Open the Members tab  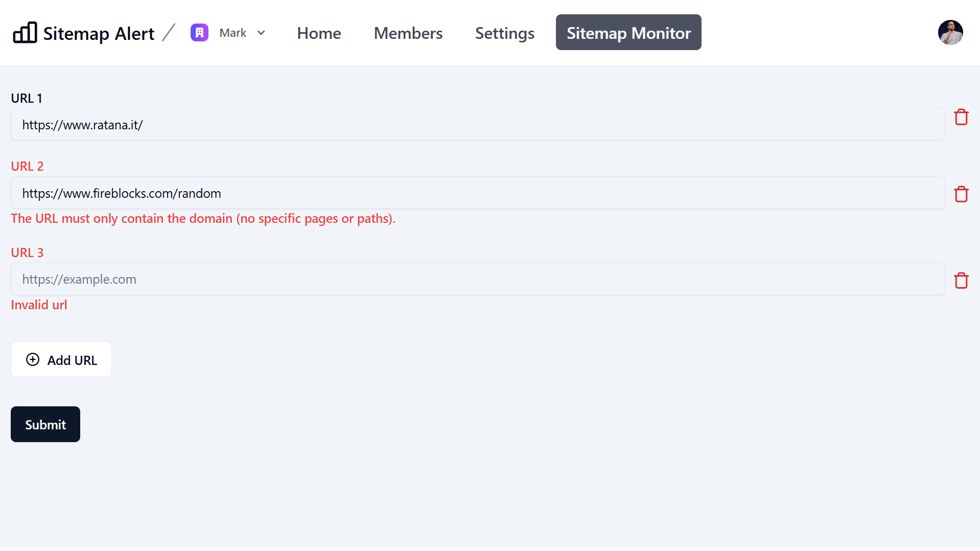408,33
